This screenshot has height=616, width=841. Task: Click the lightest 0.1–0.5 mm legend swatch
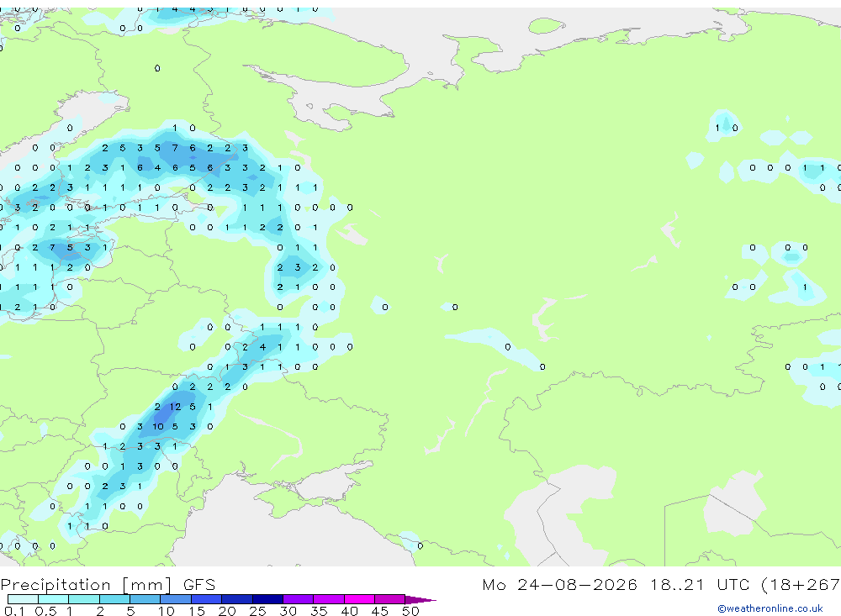tap(23, 599)
